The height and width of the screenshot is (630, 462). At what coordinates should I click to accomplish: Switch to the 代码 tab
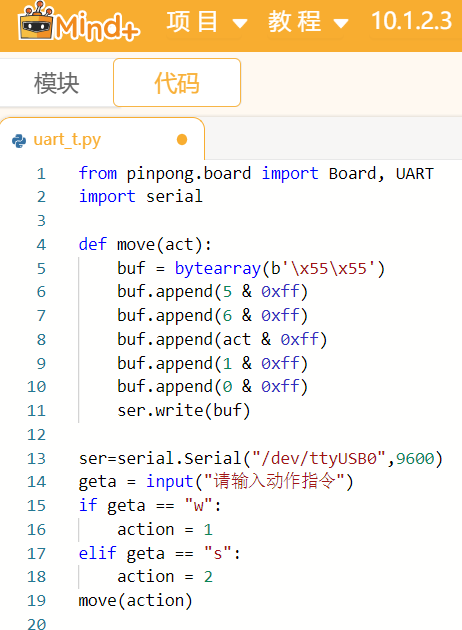[x=177, y=83]
